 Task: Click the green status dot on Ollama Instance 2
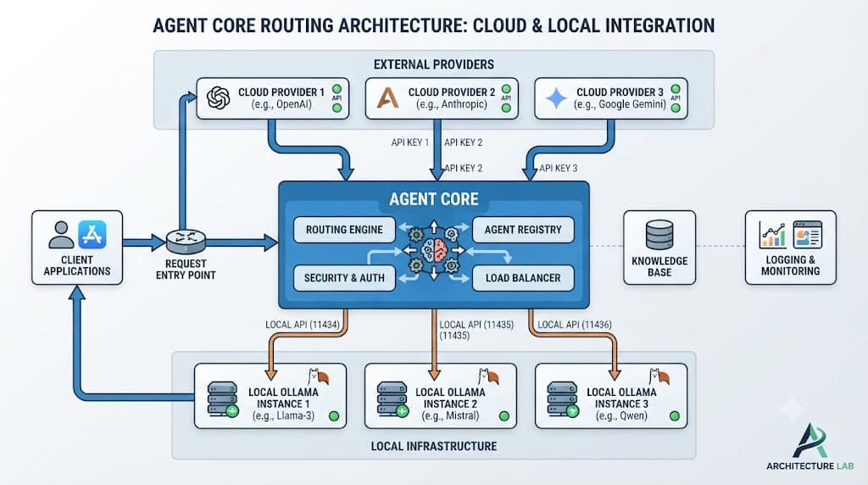point(504,415)
